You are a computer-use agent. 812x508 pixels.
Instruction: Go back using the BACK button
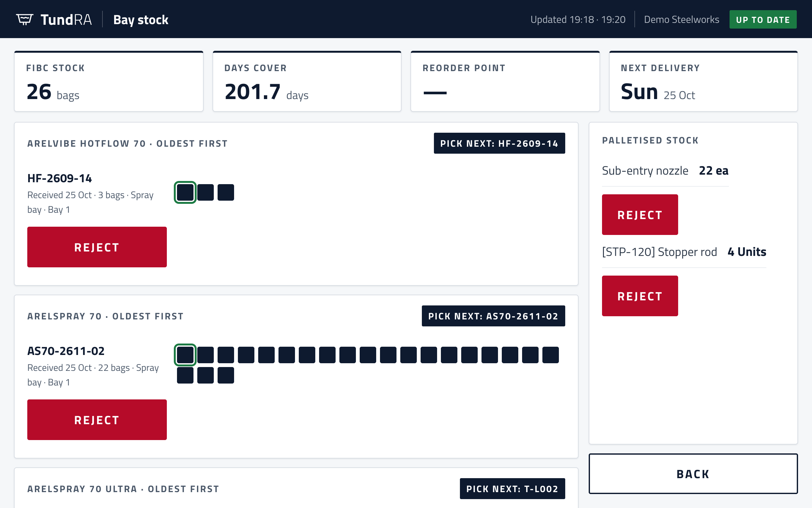point(693,474)
